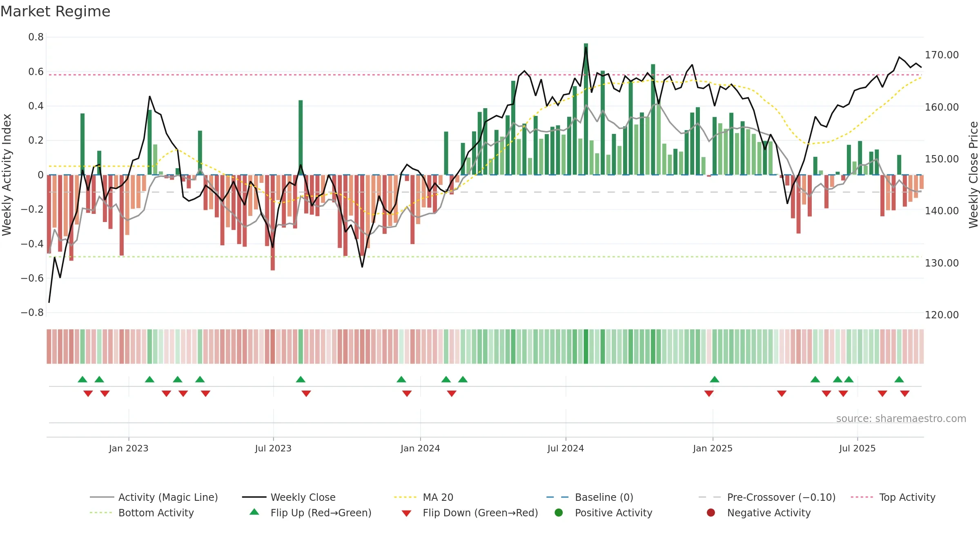Click the 0.6 left axis tick label
This screenshot has width=980, height=551.
[x=36, y=72]
